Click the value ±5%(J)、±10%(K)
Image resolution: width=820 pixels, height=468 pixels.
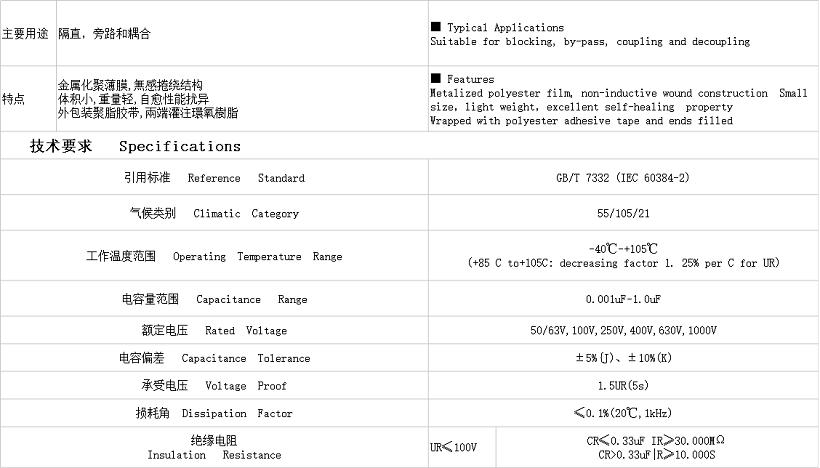623,358
